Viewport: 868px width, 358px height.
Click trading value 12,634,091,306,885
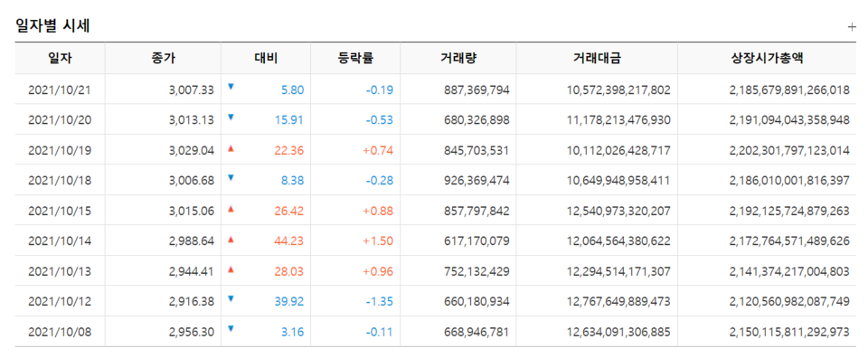(x=618, y=332)
